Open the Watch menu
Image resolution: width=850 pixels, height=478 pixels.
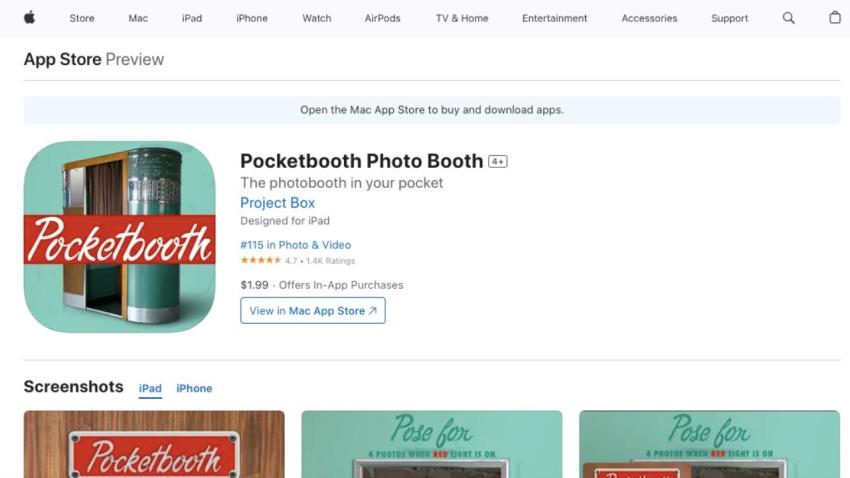pyautogui.click(x=317, y=18)
